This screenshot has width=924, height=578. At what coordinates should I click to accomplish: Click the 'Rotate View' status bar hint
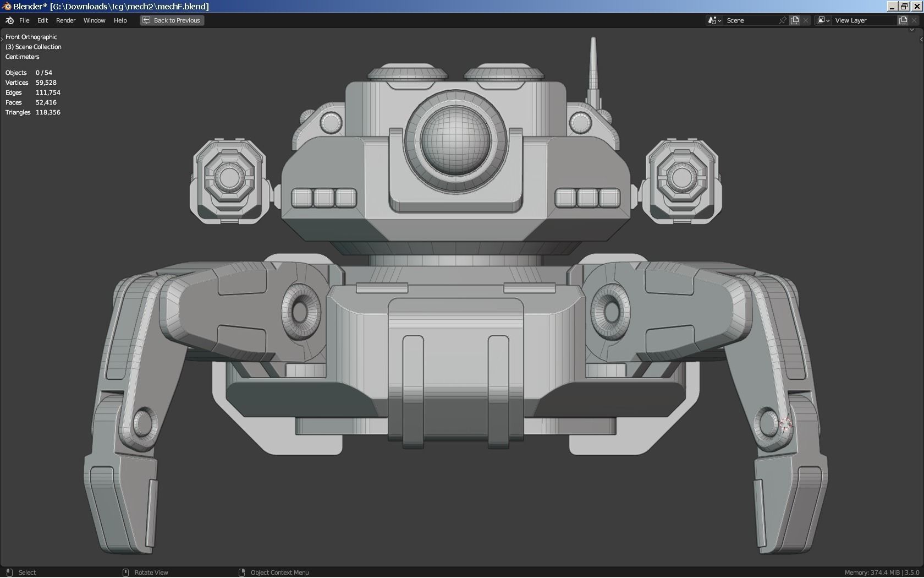click(151, 572)
